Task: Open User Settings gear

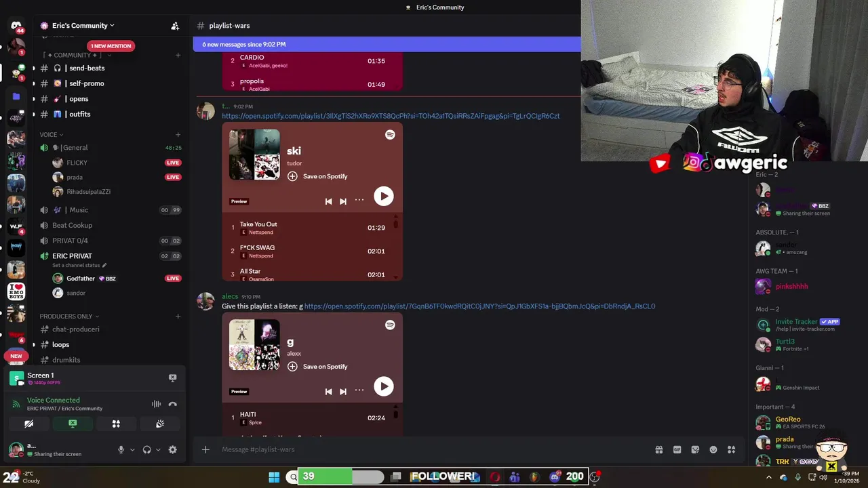Action: pyautogui.click(x=172, y=449)
